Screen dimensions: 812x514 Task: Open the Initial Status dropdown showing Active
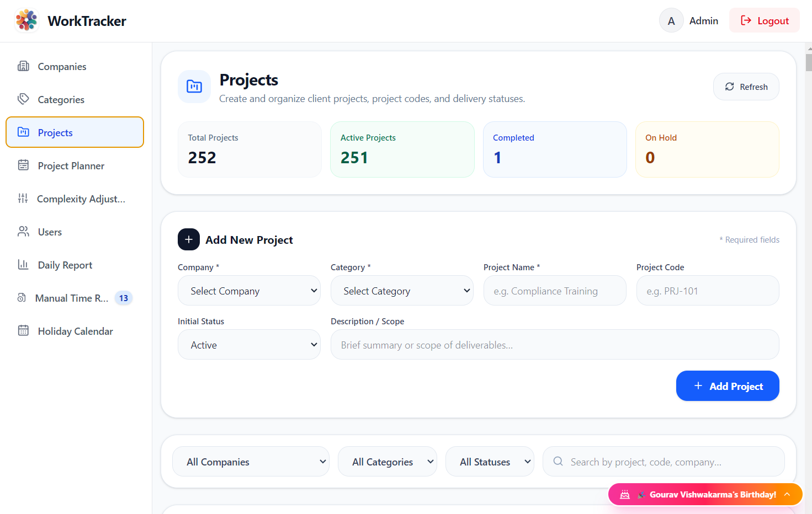coord(249,345)
